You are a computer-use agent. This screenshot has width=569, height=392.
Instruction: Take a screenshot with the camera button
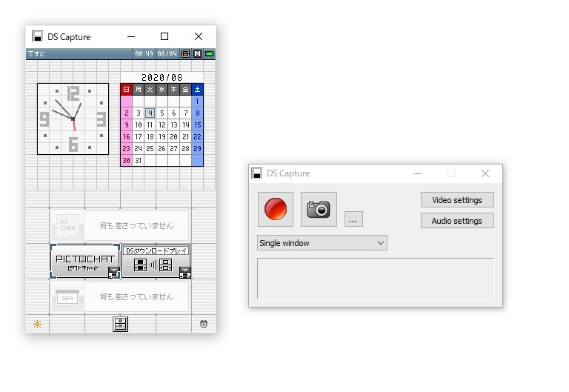319,209
